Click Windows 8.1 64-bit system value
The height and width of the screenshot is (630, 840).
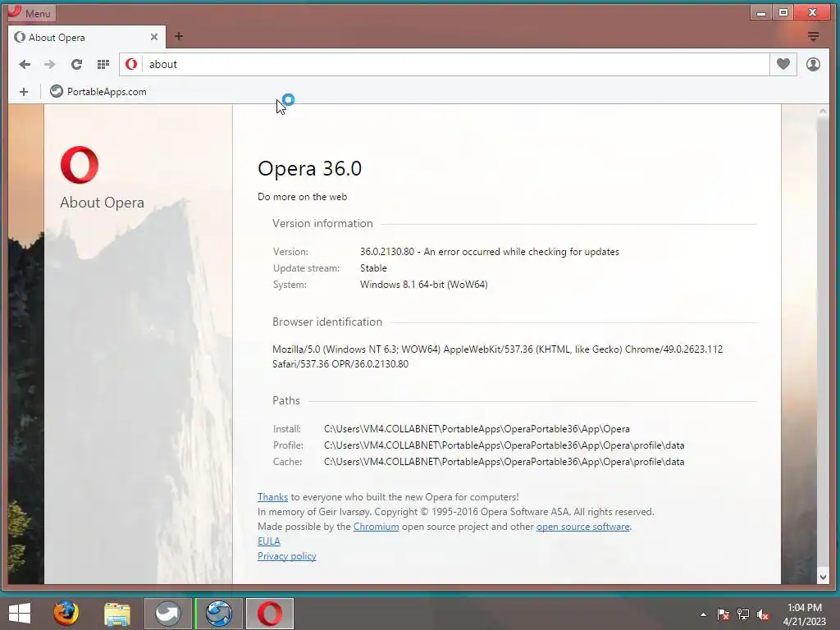click(x=424, y=285)
